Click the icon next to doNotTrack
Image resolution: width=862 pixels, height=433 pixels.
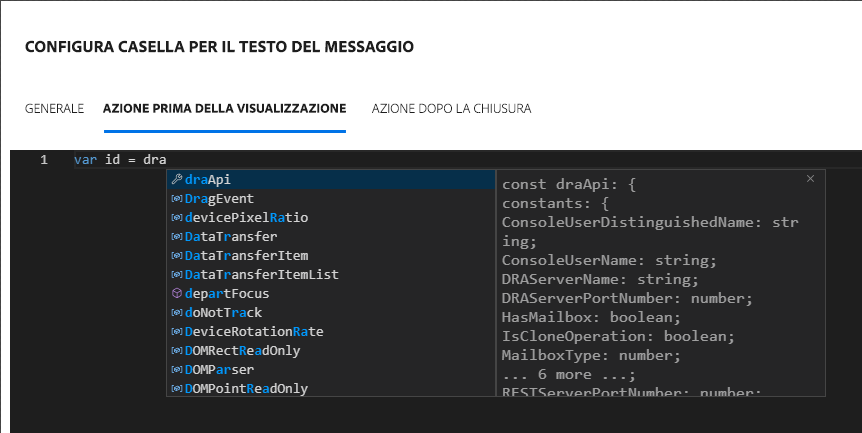coord(177,313)
